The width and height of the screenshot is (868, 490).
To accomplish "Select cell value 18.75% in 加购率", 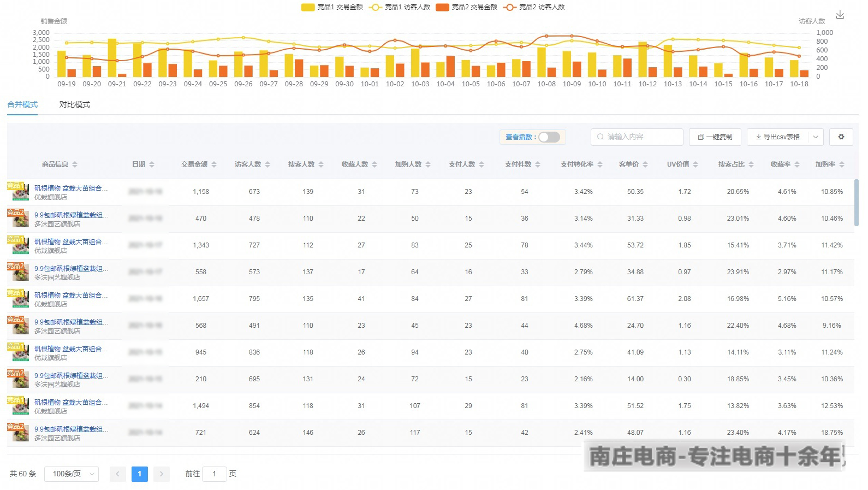I will coord(832,433).
